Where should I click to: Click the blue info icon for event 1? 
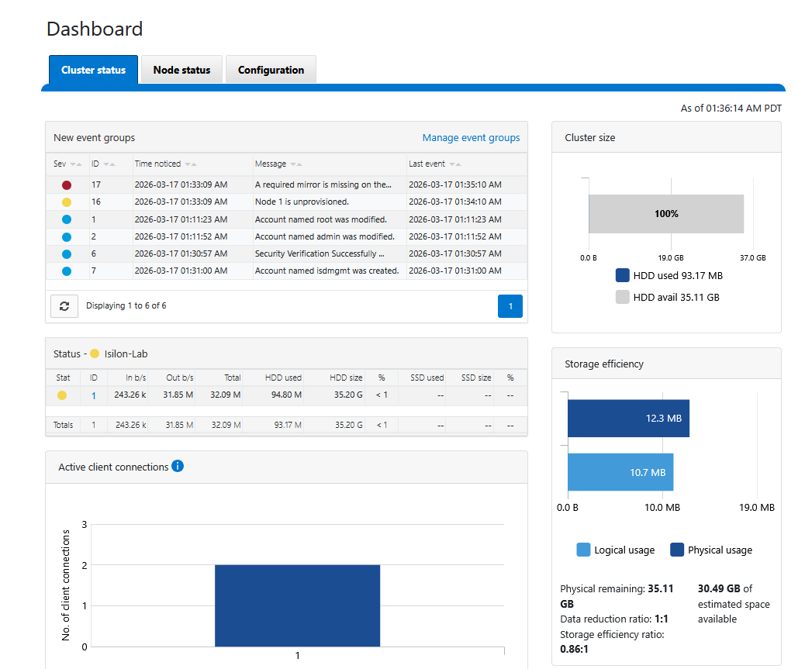click(x=67, y=219)
